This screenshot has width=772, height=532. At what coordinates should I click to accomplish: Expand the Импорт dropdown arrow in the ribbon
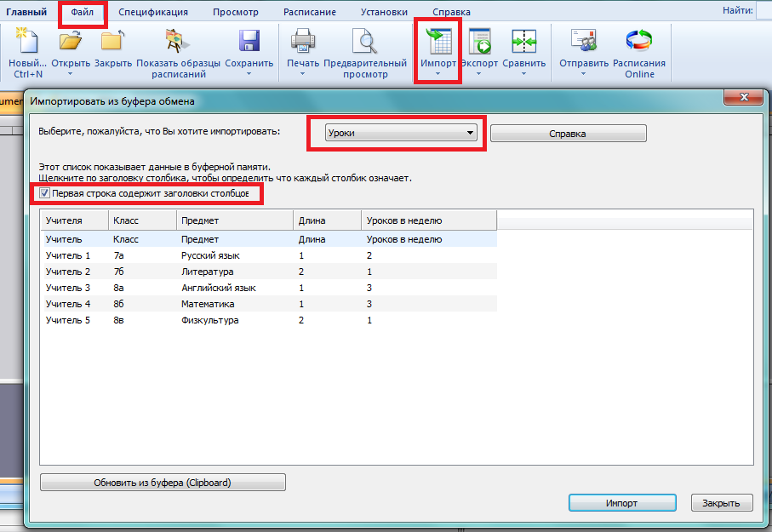pyautogui.click(x=437, y=75)
